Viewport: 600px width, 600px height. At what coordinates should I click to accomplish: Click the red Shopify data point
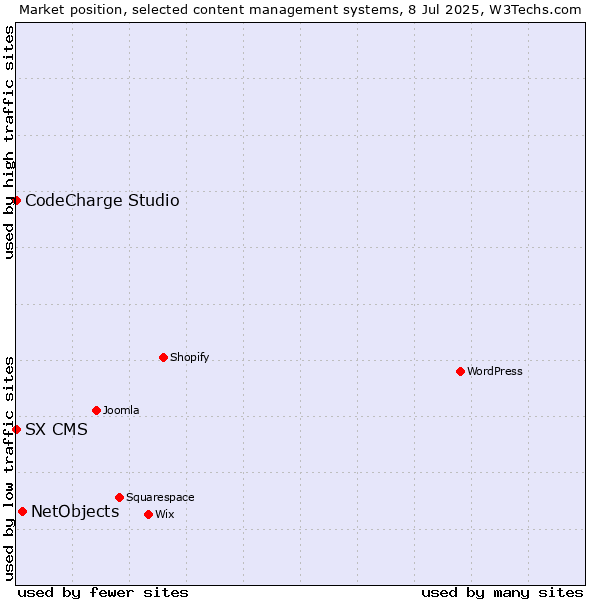point(163,357)
